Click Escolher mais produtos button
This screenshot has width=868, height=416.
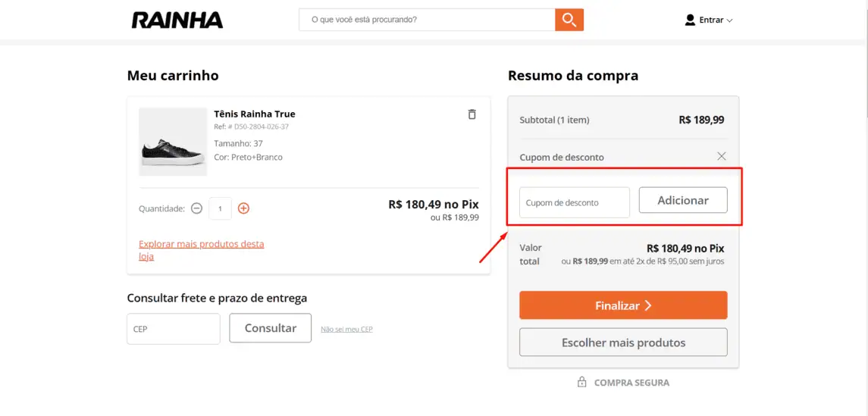(x=623, y=342)
